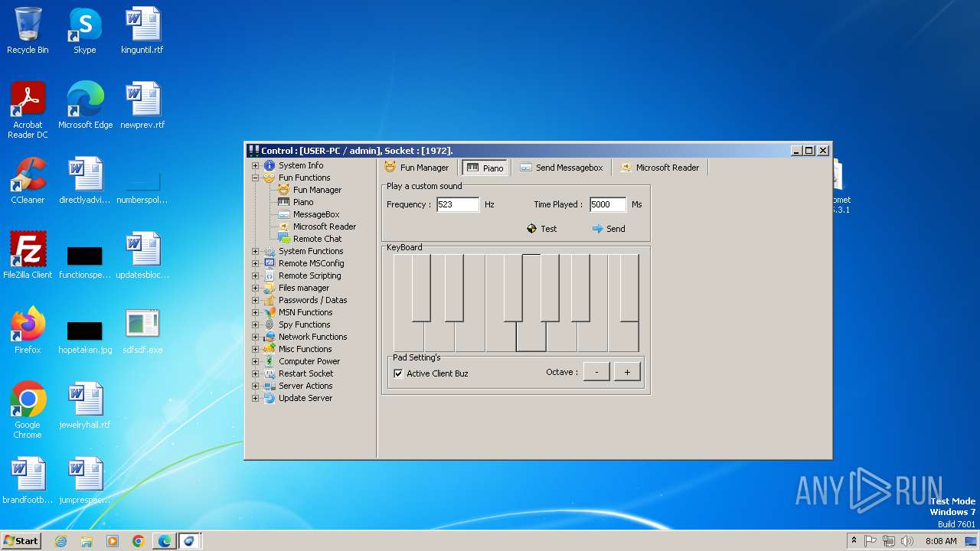Open the Microsoft Reader tab
980x551 pixels.
[660, 168]
